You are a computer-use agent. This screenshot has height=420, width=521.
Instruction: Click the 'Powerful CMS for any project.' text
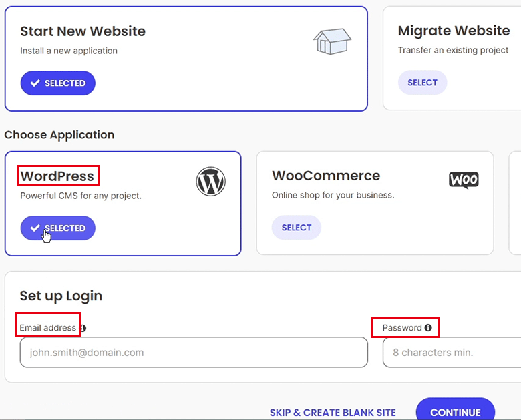pos(81,196)
